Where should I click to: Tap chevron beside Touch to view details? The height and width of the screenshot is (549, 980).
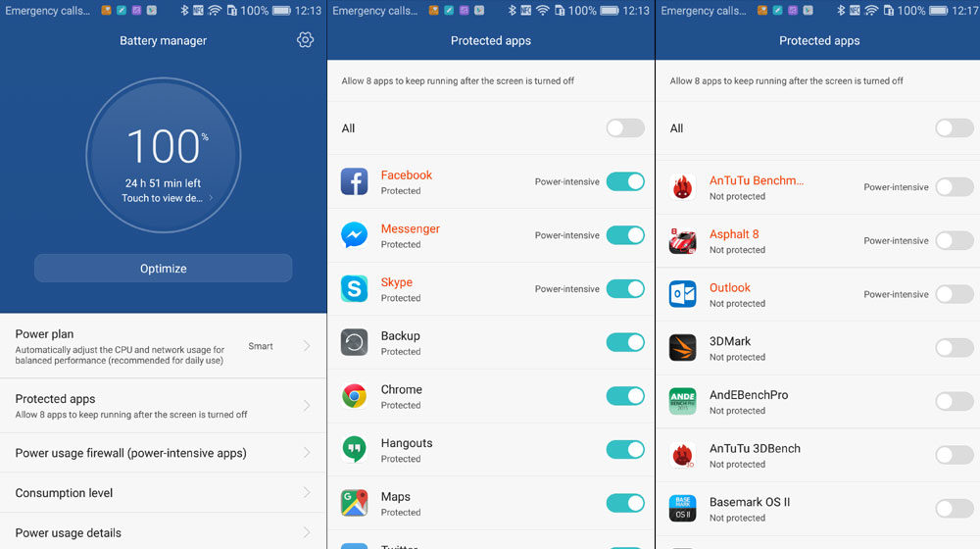(x=212, y=198)
